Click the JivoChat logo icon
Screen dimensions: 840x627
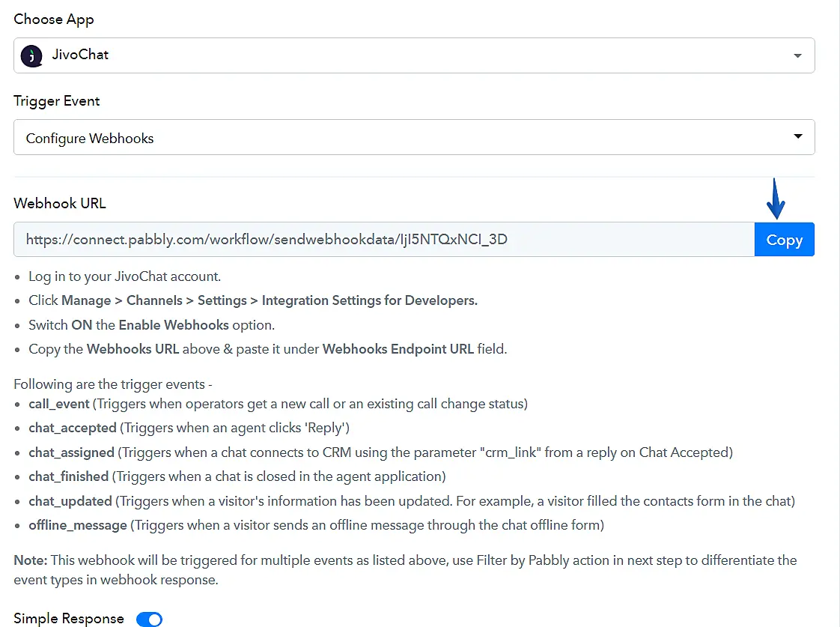(31, 55)
